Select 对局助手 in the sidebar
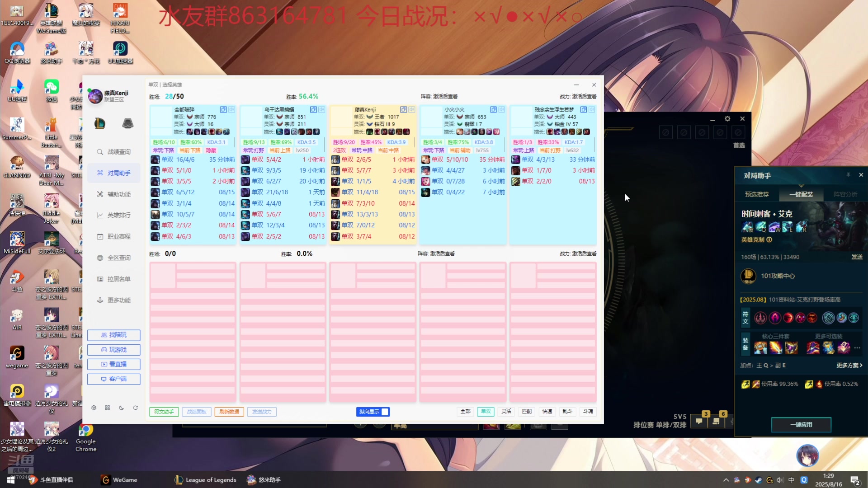 coord(114,173)
